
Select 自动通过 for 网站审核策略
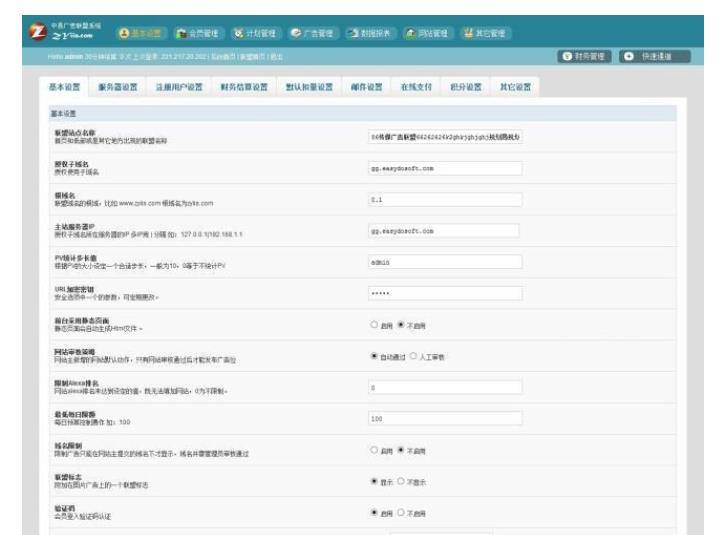[x=374, y=356]
